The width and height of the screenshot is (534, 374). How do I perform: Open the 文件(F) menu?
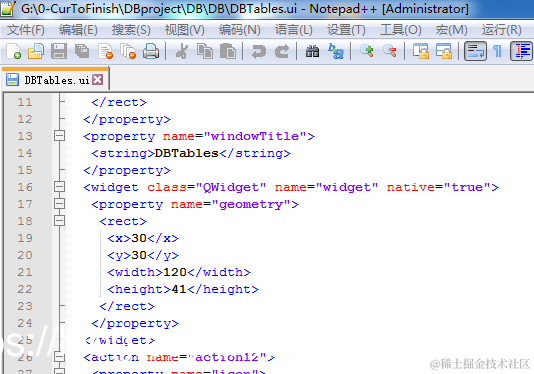(26, 30)
